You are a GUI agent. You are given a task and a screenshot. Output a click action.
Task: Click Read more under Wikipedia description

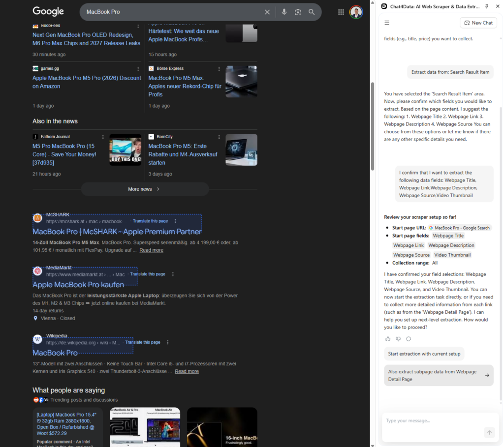pos(187,371)
